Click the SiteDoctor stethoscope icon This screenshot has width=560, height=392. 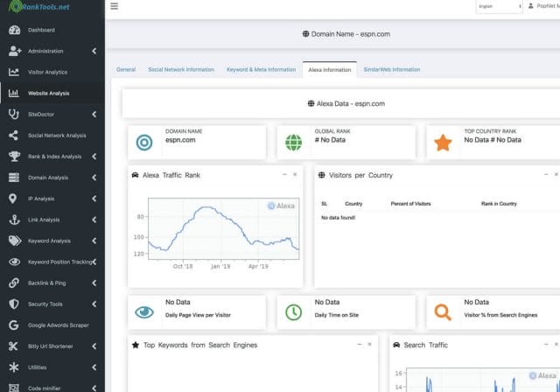click(x=13, y=114)
